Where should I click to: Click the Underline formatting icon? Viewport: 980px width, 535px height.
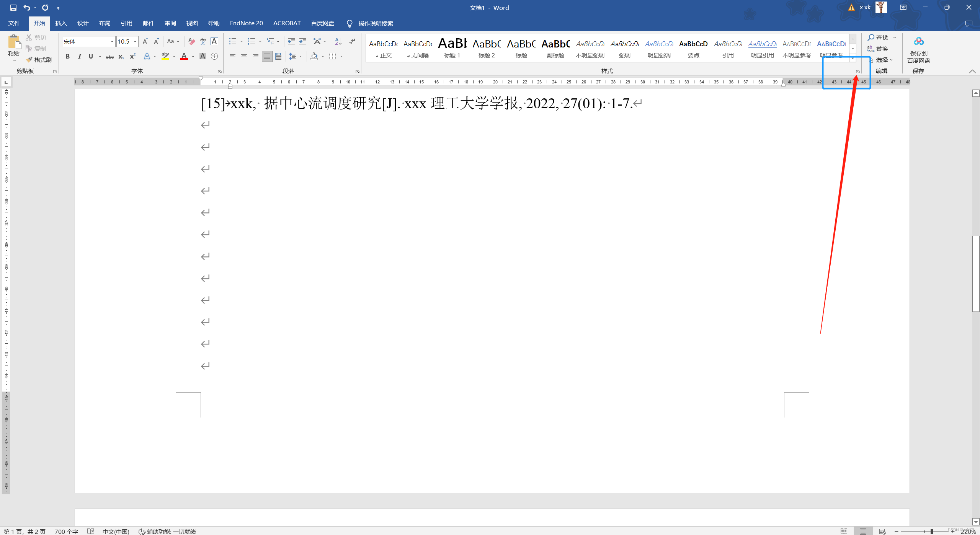[x=90, y=56]
